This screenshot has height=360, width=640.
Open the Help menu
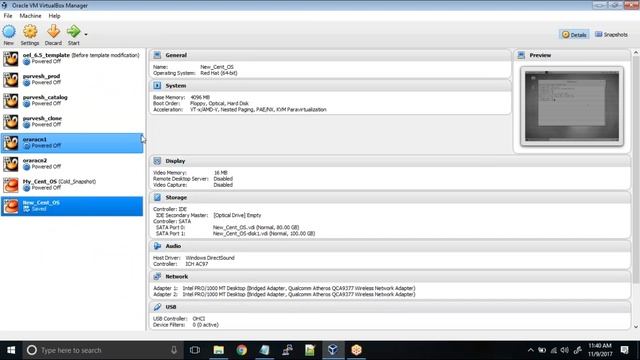pyautogui.click(x=54, y=16)
